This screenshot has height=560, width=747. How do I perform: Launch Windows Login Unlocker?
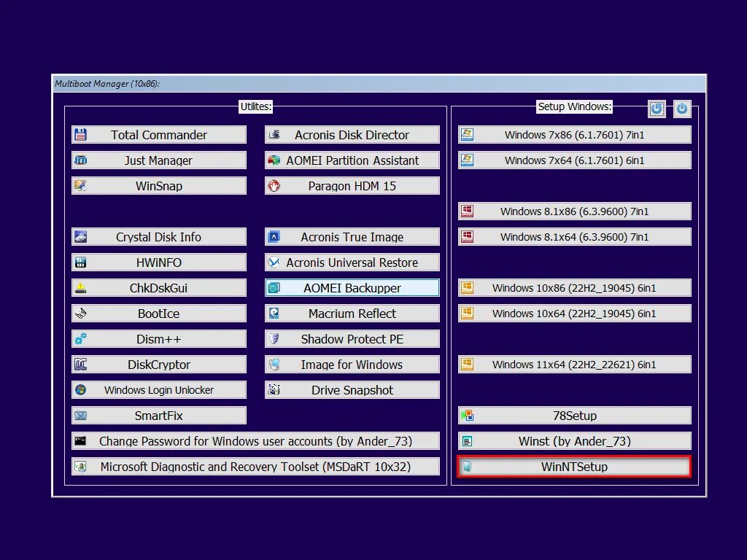click(x=158, y=389)
